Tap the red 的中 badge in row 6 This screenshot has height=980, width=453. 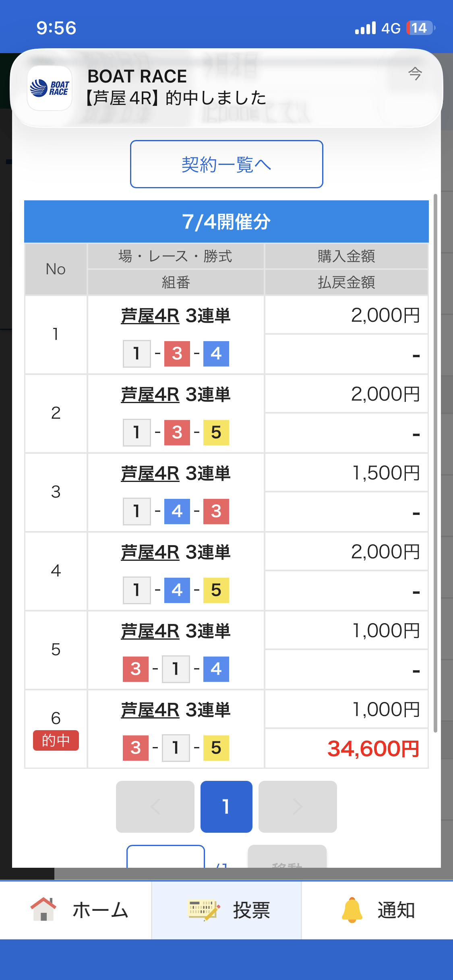[x=56, y=740]
